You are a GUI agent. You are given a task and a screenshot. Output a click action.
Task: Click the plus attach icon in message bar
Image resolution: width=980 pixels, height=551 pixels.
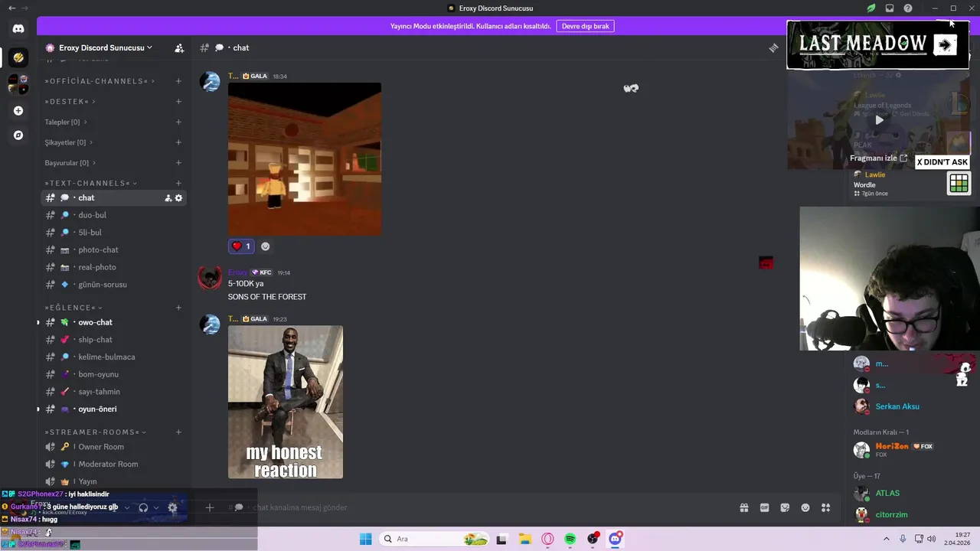click(x=209, y=507)
